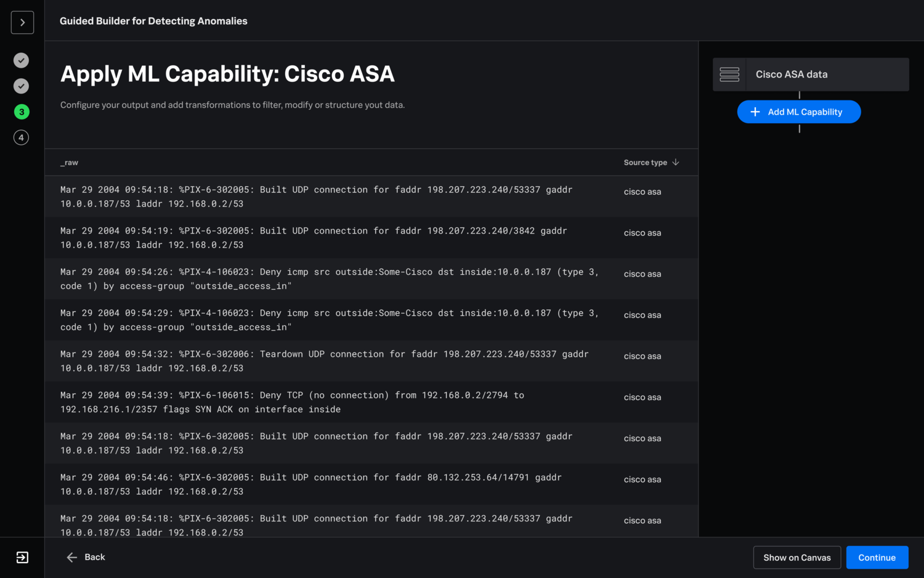The image size is (924, 578).
Task: Go to completed step two checkmark
Action: (22, 86)
